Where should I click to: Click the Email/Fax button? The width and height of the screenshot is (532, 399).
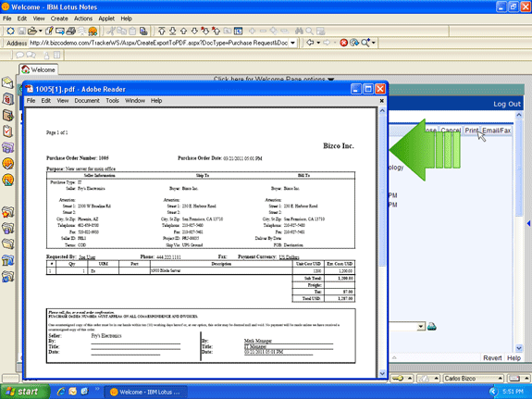[x=496, y=130]
